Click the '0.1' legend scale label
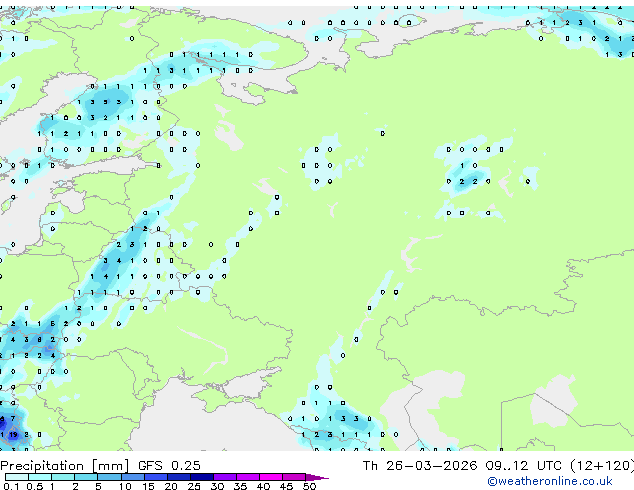634x490 pixels. pos(11,486)
